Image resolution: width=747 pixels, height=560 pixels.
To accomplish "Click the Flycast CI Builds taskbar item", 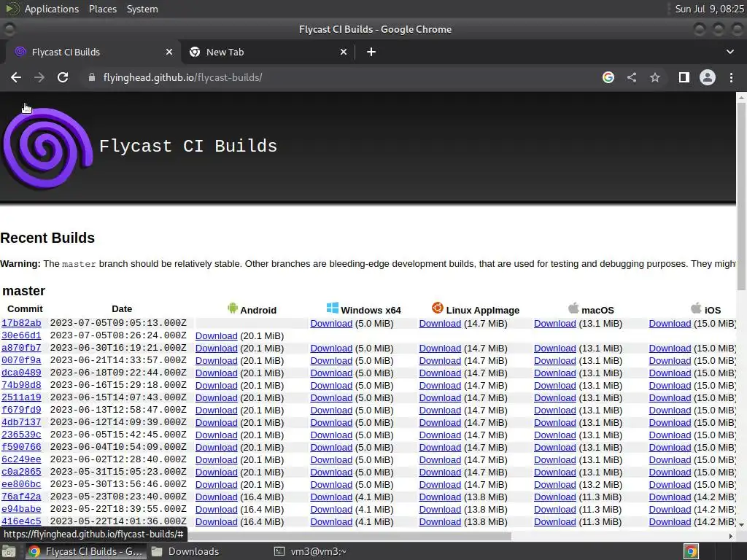I will [86, 551].
